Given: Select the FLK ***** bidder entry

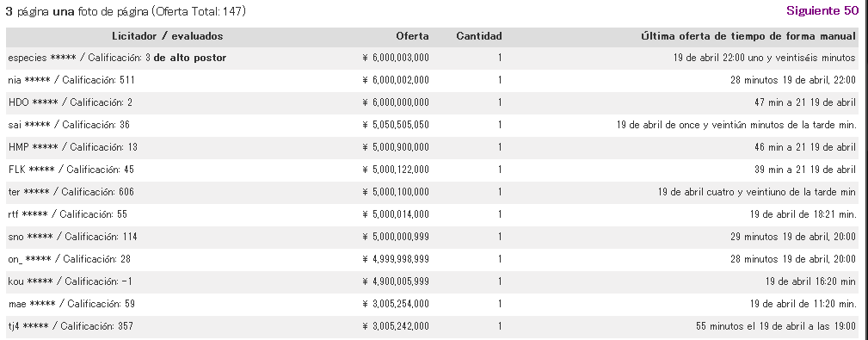Looking at the screenshot, I should (71, 170).
